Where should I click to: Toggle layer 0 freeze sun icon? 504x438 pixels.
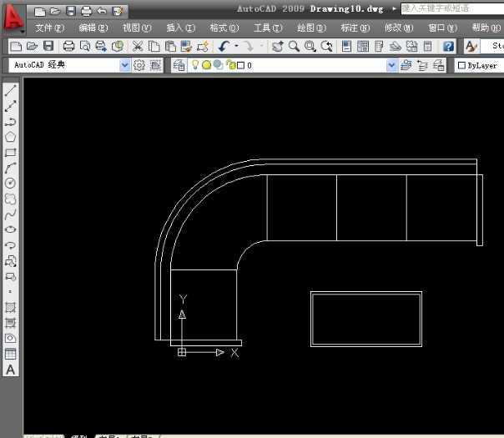(206, 65)
